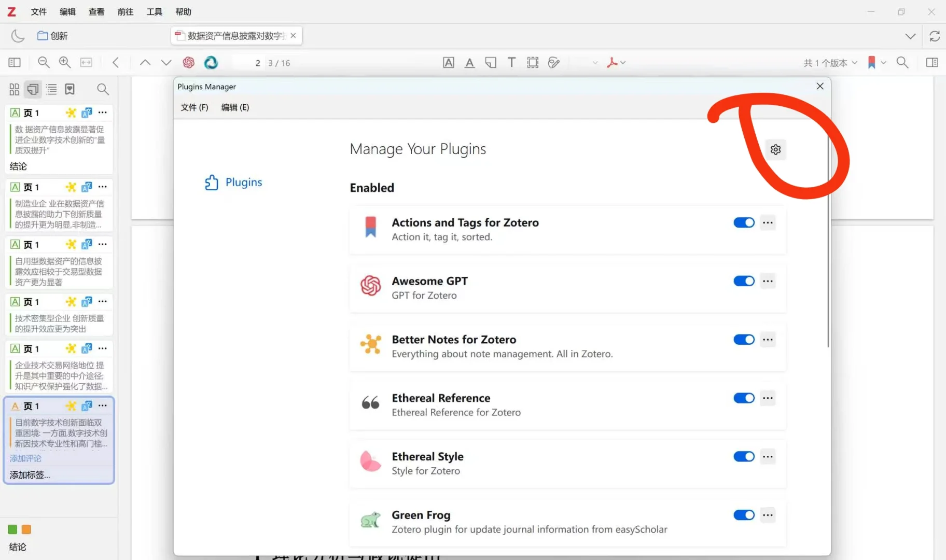Click translate icon on '技术密集型企业' annotation
The height and width of the screenshot is (560, 946).
coord(87,302)
